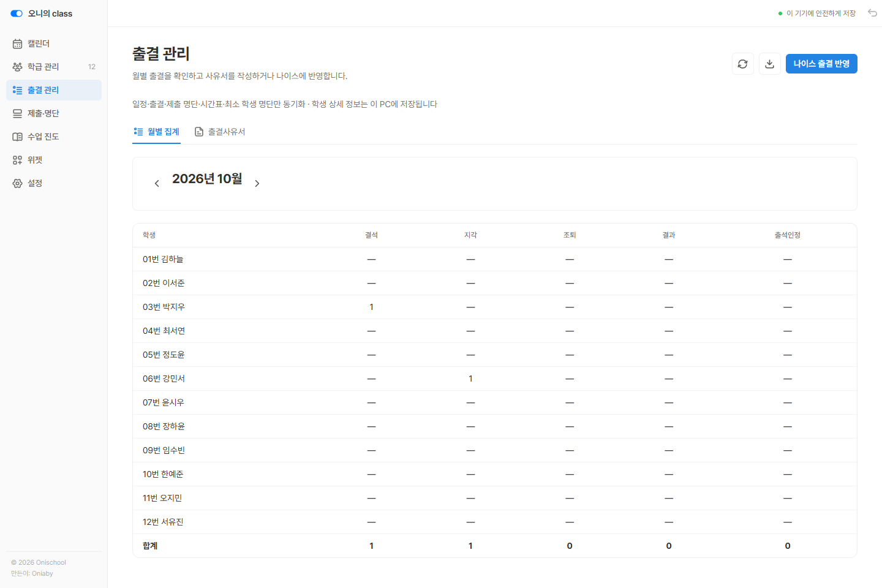Click the 출석인정 column header
This screenshot has height=588, width=882.
pos(788,235)
